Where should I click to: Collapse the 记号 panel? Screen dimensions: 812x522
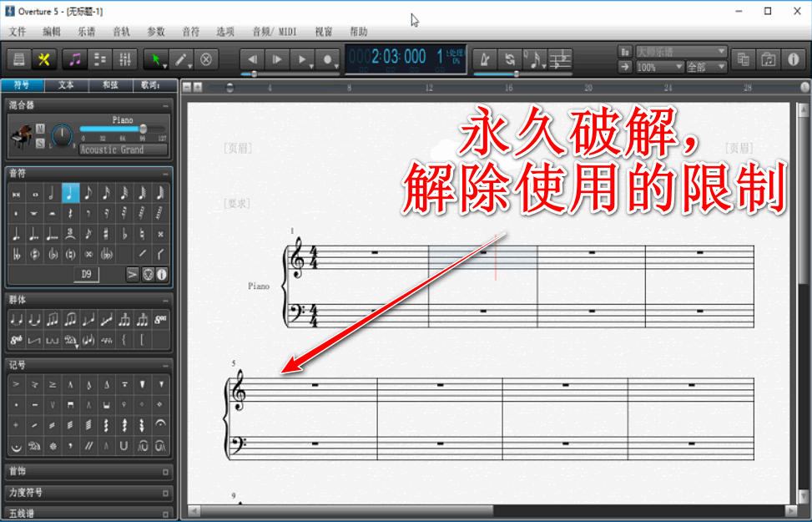(x=166, y=366)
